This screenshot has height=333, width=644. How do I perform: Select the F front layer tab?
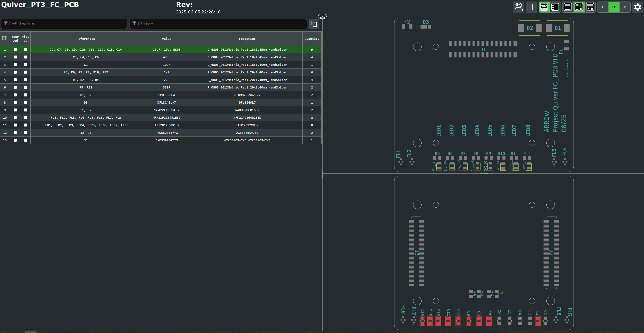click(x=603, y=7)
